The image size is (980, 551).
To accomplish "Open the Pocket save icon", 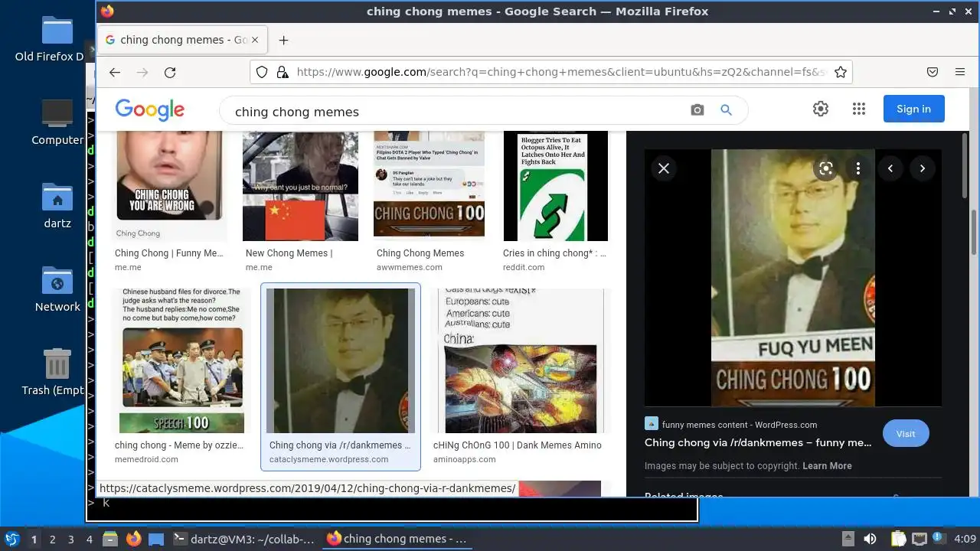I will pos(933,72).
